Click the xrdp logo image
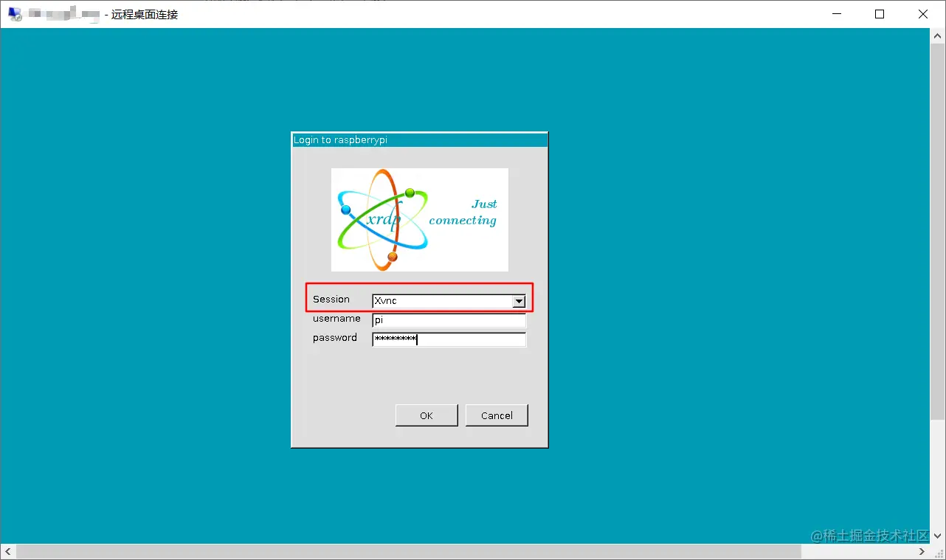The height and width of the screenshot is (560, 946). pyautogui.click(x=420, y=220)
